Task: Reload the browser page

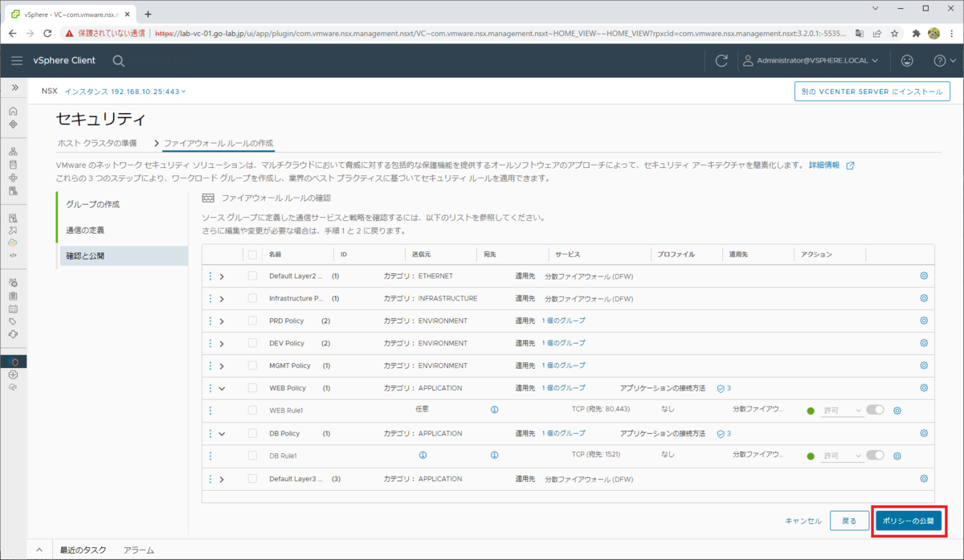Action: [47, 34]
